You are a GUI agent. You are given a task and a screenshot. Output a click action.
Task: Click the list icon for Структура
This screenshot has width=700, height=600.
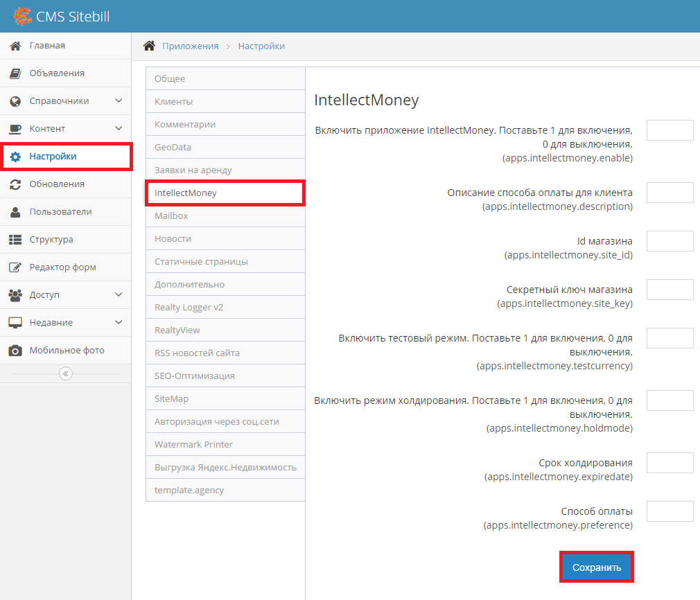pyautogui.click(x=15, y=240)
